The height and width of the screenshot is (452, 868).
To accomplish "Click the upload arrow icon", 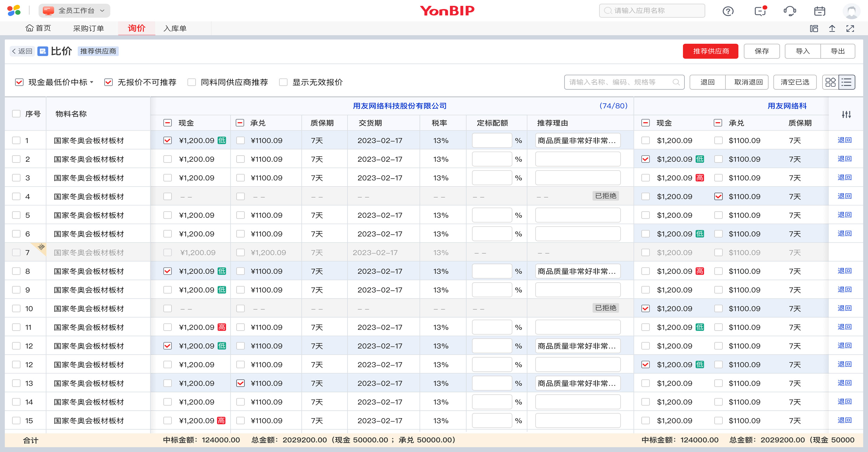I will (x=832, y=29).
